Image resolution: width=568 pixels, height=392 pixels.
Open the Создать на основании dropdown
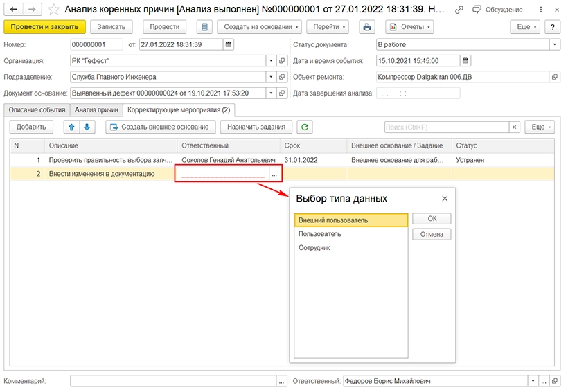260,27
